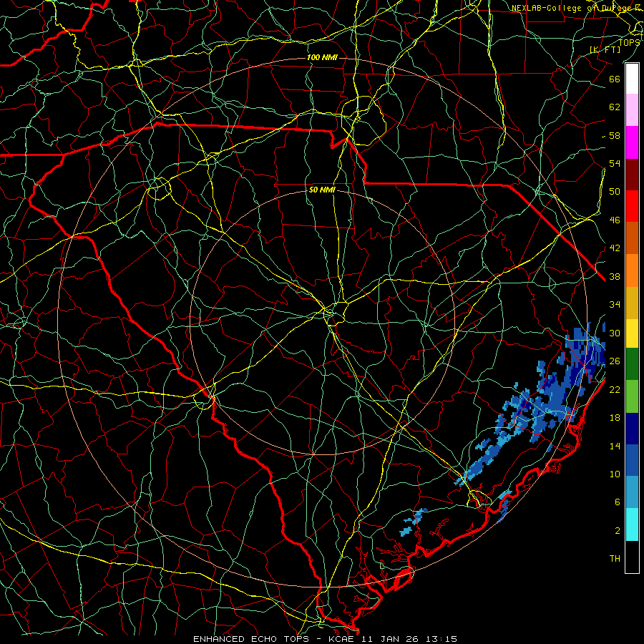Click the legend value 6
The height and width of the screenshot is (644, 644).
click(x=618, y=502)
